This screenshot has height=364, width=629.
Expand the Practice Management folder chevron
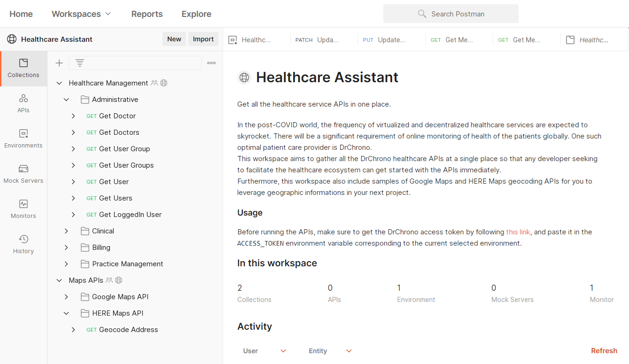point(66,264)
